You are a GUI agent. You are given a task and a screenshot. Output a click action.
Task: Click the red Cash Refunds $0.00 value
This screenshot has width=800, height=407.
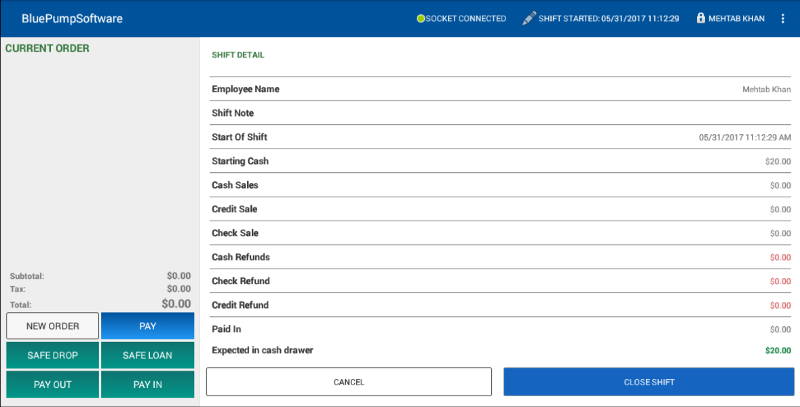pyautogui.click(x=780, y=257)
